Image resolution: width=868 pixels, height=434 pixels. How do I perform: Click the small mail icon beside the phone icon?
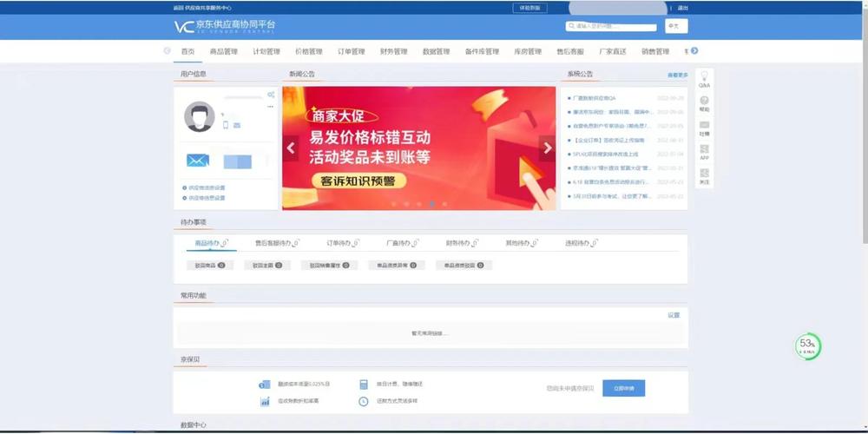coord(237,125)
